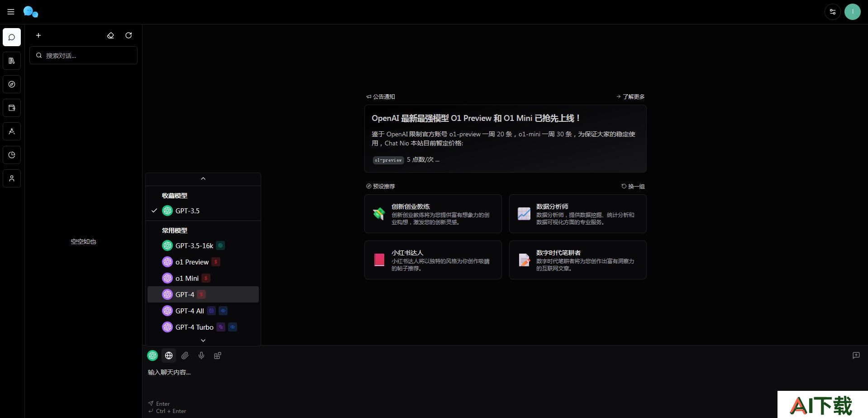Open the wallet sidebar icon
868x418 pixels.
12,108
